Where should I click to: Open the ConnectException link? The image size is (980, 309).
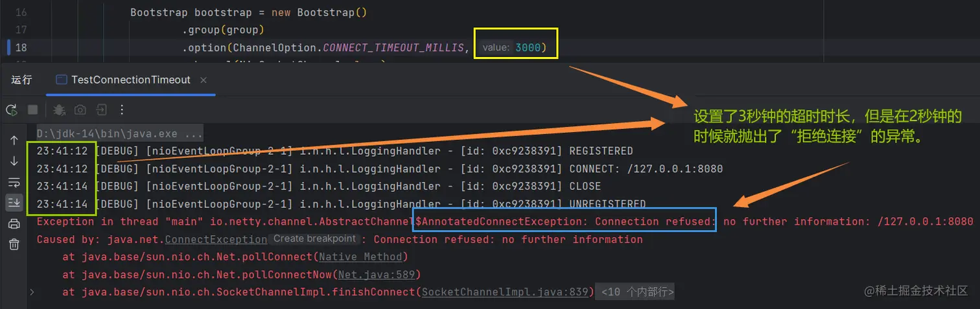pyautogui.click(x=216, y=240)
